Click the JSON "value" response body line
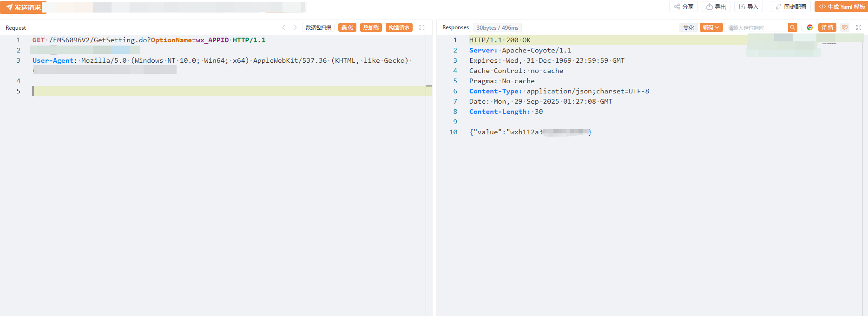This screenshot has width=868, height=316. tap(531, 132)
